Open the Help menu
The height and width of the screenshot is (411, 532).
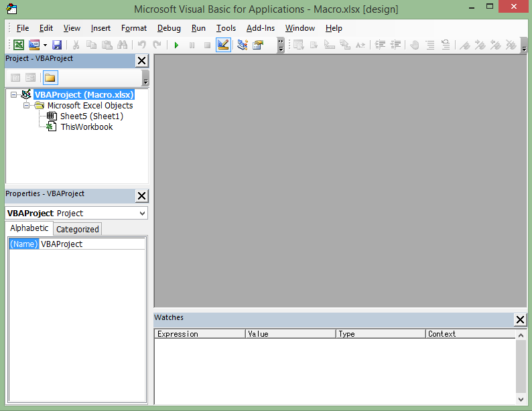pyautogui.click(x=334, y=28)
